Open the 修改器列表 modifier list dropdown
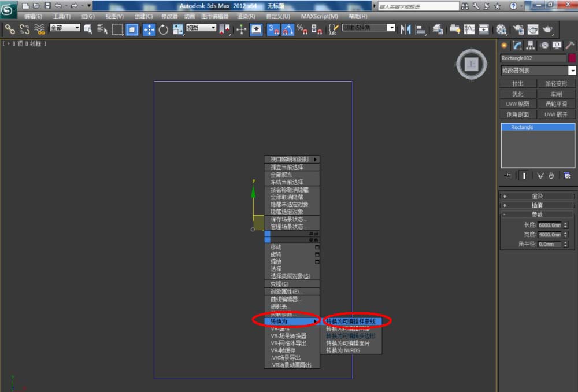The width and height of the screenshot is (578, 392). click(x=538, y=71)
